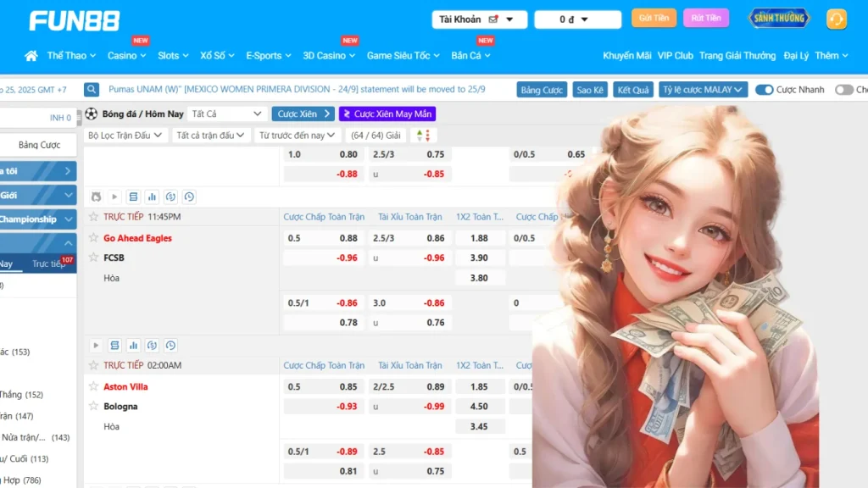Viewport: 868px width, 488px height.
Task: Click the golden Sảnh Thưởng badge
Action: point(778,18)
